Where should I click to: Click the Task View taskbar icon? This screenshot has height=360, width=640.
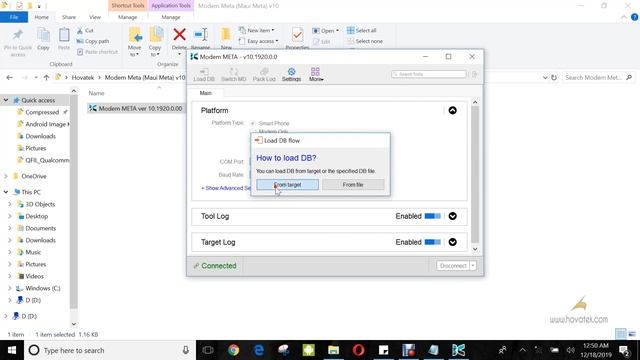(x=208, y=350)
